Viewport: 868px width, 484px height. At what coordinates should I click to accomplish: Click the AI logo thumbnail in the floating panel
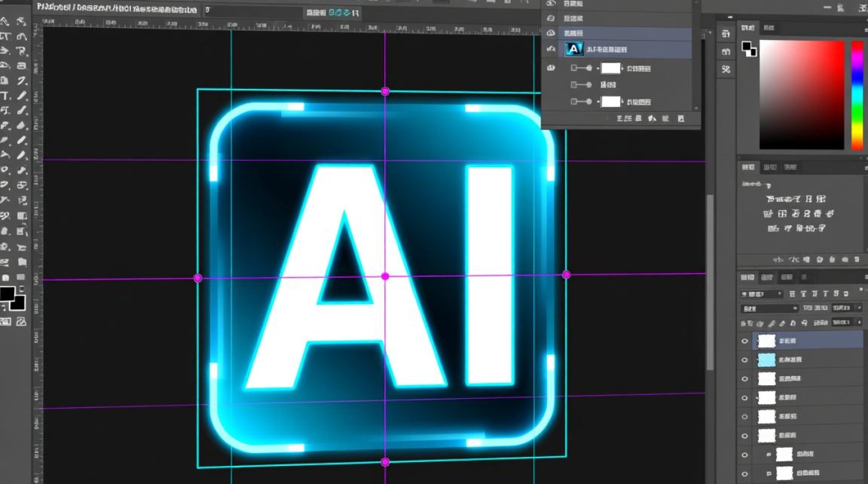click(574, 50)
